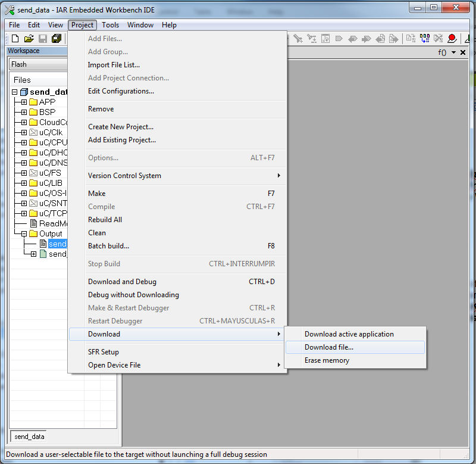476x464 pixels.
Task: Collapse the Output folder node
Action: (24, 234)
